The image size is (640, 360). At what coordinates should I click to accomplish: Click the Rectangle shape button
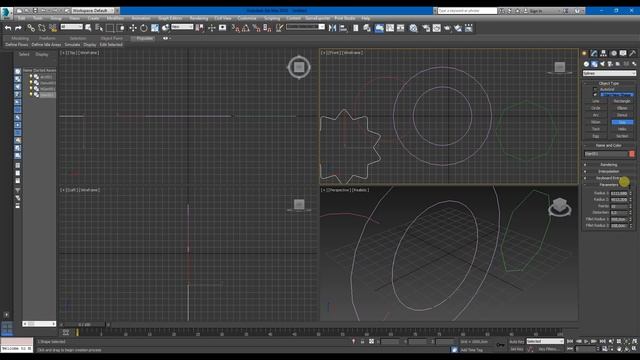(622, 101)
